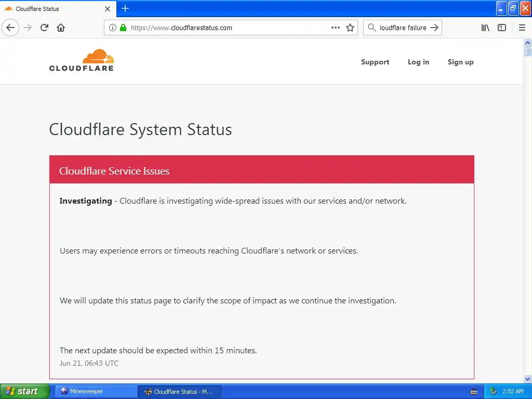Click the Cloudflare Service Issues banner heading
The width and height of the screenshot is (532, 399).
114,170
